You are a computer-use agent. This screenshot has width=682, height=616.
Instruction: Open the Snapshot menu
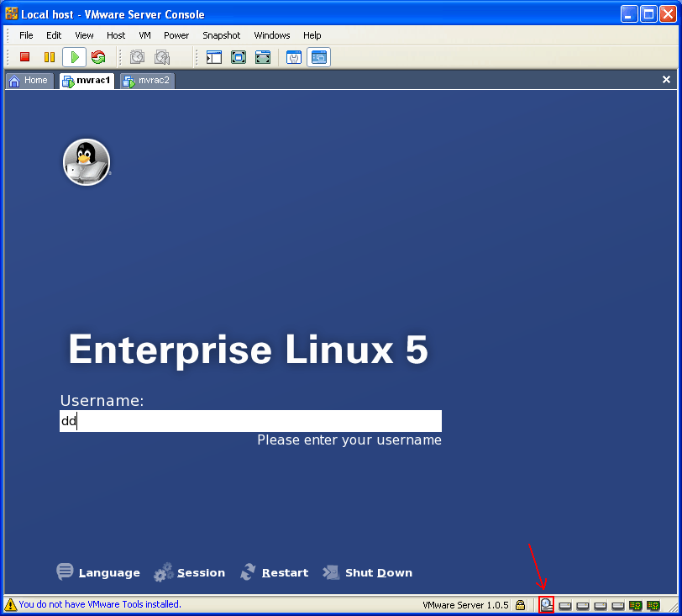[221, 35]
